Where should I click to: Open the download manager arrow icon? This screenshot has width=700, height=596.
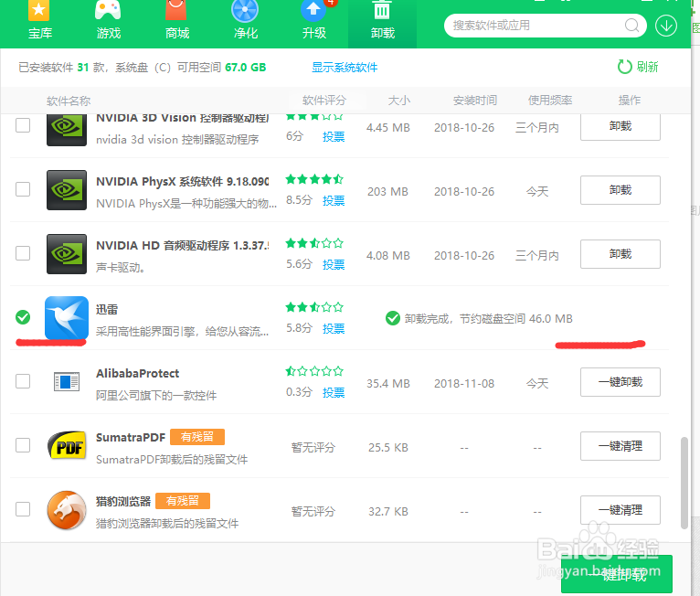665,26
